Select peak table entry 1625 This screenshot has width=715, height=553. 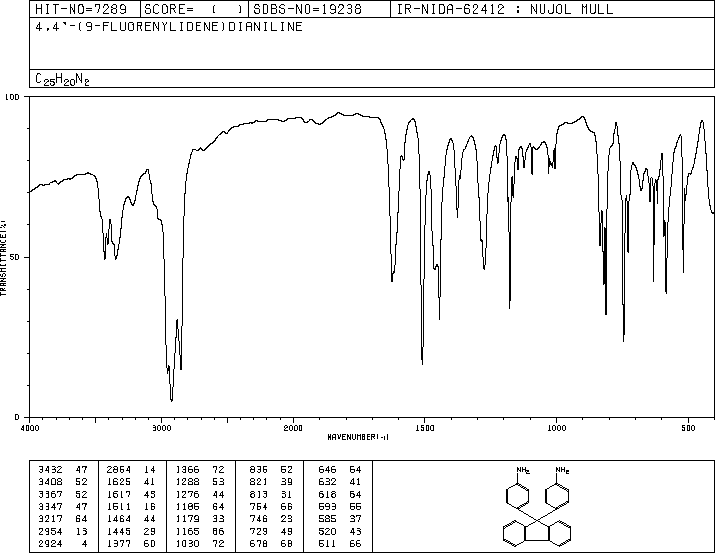[131, 482]
